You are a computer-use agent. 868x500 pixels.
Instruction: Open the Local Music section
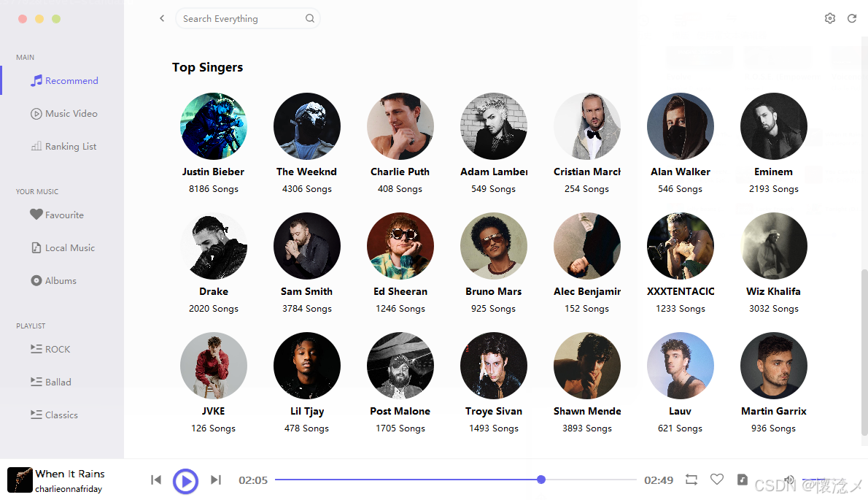(x=63, y=247)
